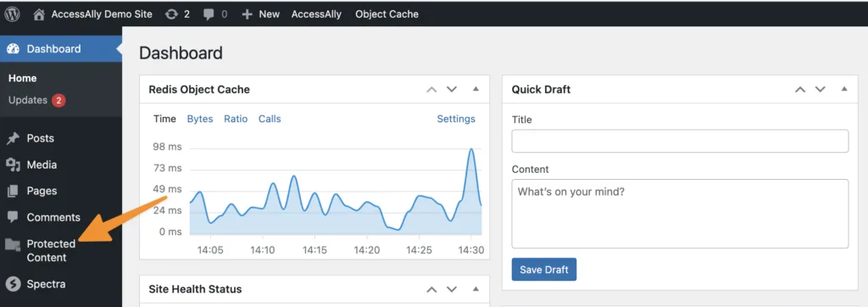This screenshot has height=307, width=868.
Task: Click the Spectra icon in sidebar
Action: point(13,284)
